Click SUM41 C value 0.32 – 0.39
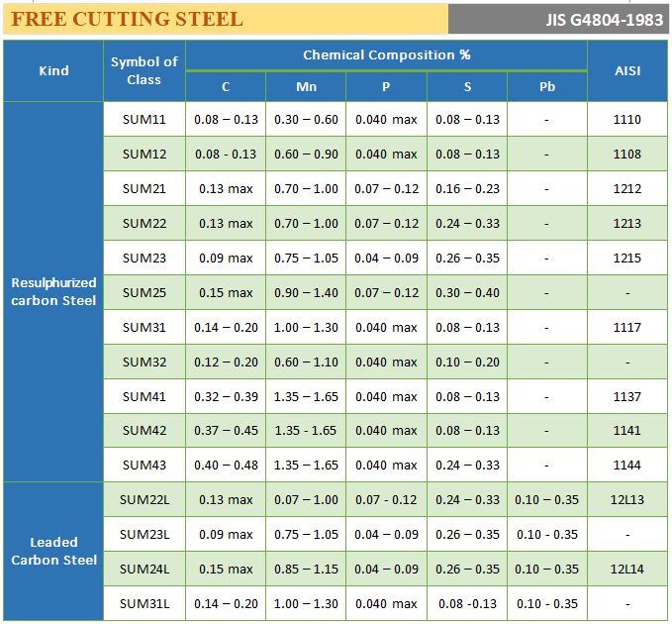 [226, 397]
